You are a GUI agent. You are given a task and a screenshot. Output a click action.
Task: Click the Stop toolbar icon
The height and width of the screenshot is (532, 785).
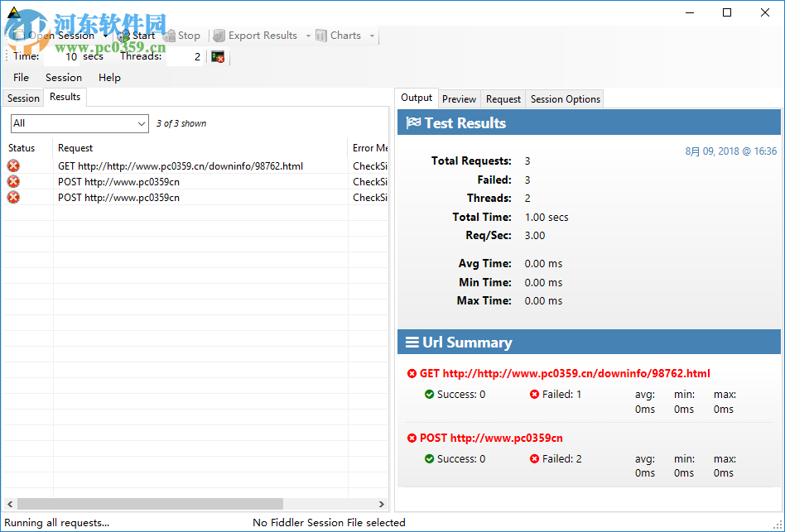(x=171, y=36)
